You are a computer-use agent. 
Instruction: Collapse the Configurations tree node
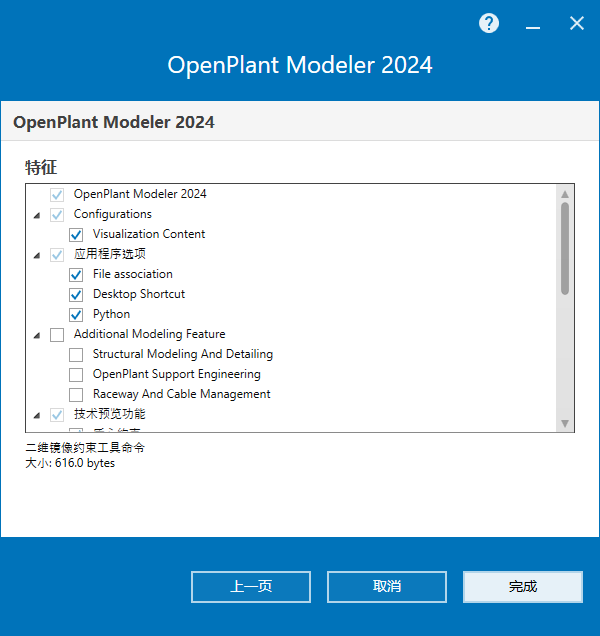[37, 215]
